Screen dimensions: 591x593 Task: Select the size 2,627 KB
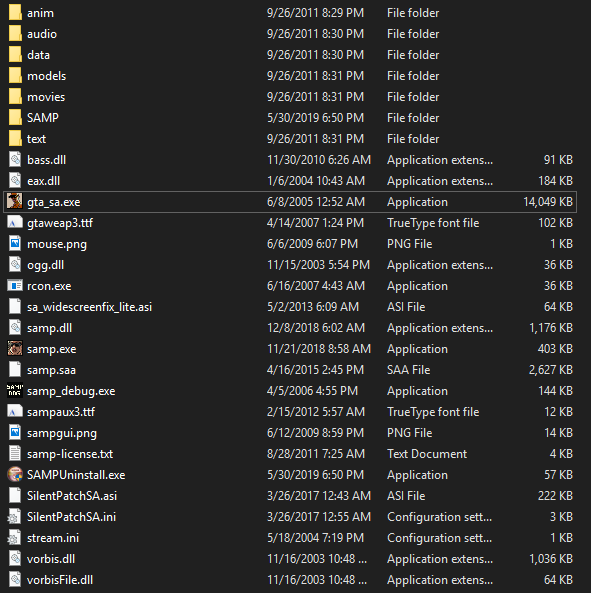pyautogui.click(x=551, y=370)
